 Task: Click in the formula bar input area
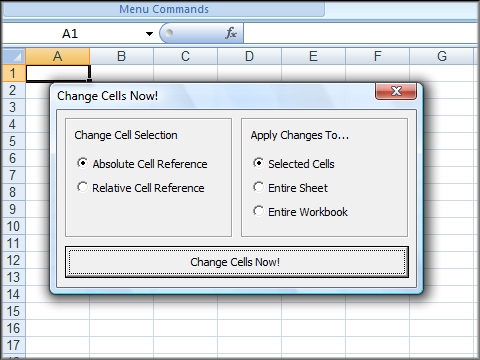click(x=361, y=34)
